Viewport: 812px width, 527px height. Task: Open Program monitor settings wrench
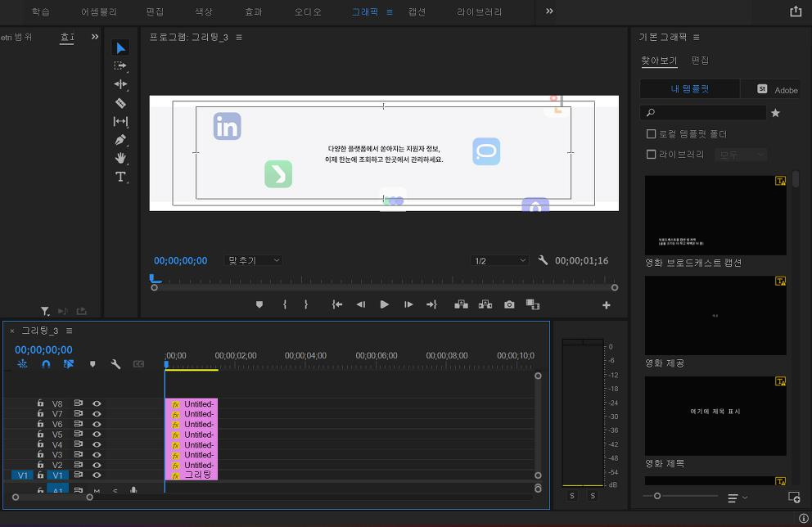click(543, 260)
